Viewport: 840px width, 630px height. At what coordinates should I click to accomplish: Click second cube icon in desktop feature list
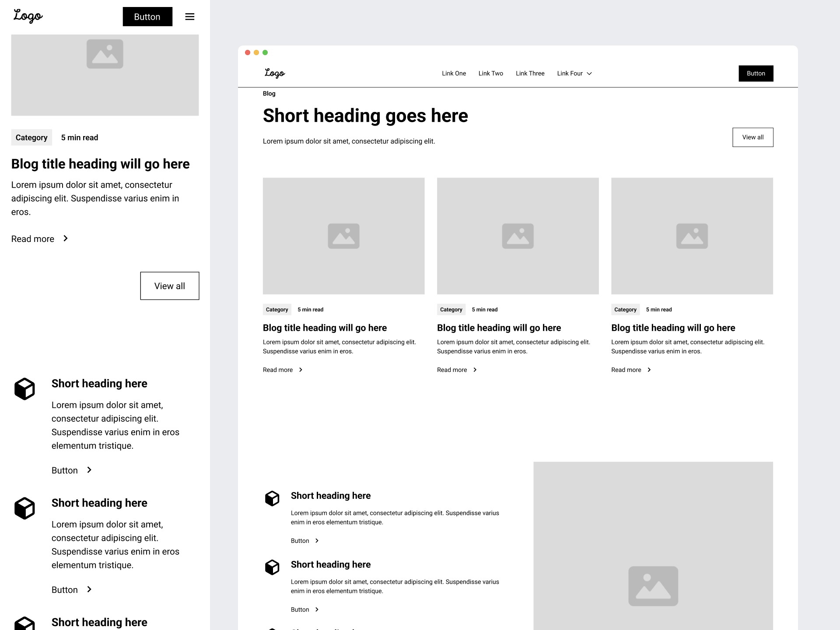[272, 567]
